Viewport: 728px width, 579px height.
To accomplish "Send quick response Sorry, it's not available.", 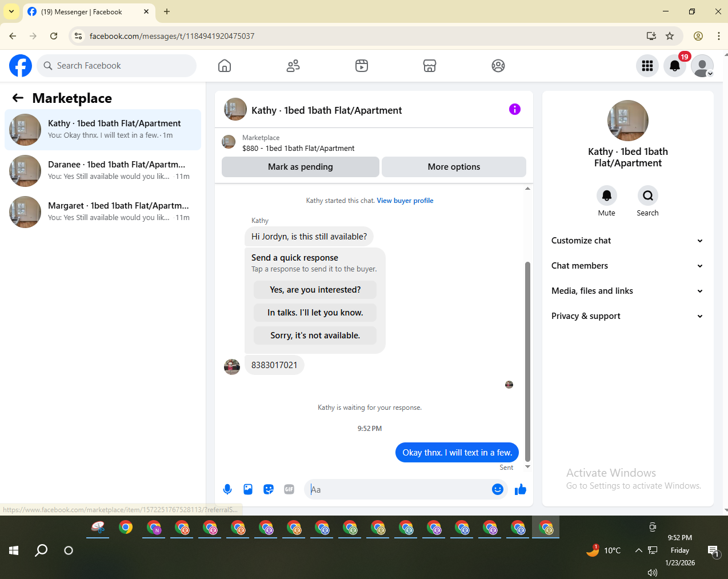I will pos(315,336).
